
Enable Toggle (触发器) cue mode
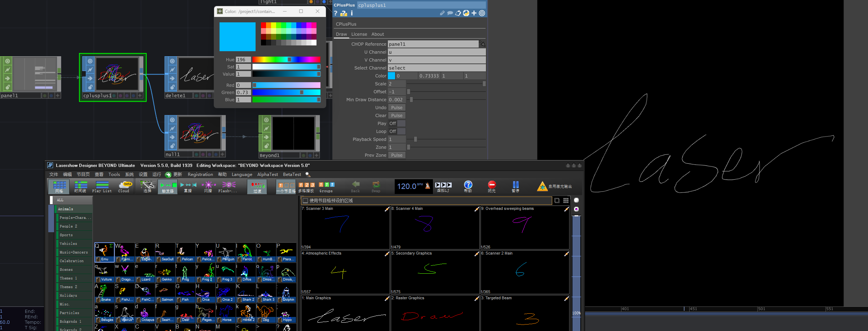coord(168,187)
